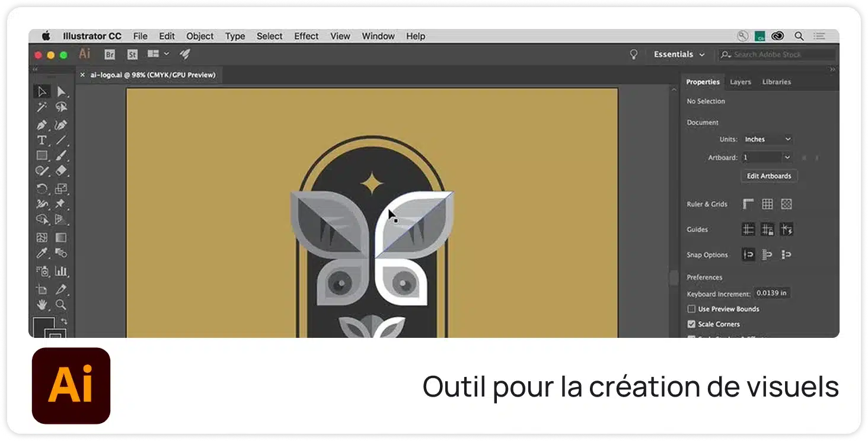Select the Shape Builder tool

pos(42,220)
